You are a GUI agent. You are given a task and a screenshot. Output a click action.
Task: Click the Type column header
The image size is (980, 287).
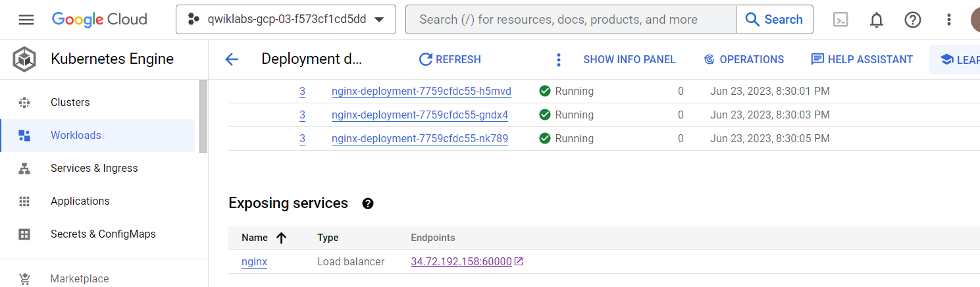coord(328,238)
